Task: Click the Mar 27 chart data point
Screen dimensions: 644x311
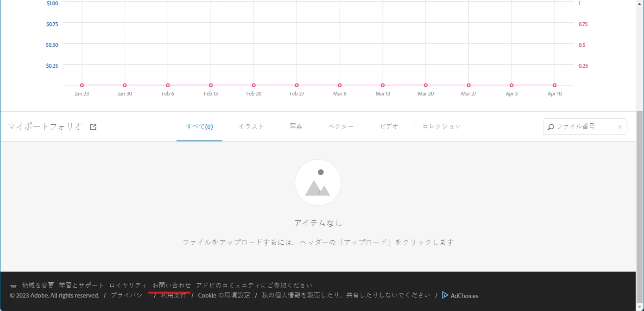Action: [x=469, y=85]
